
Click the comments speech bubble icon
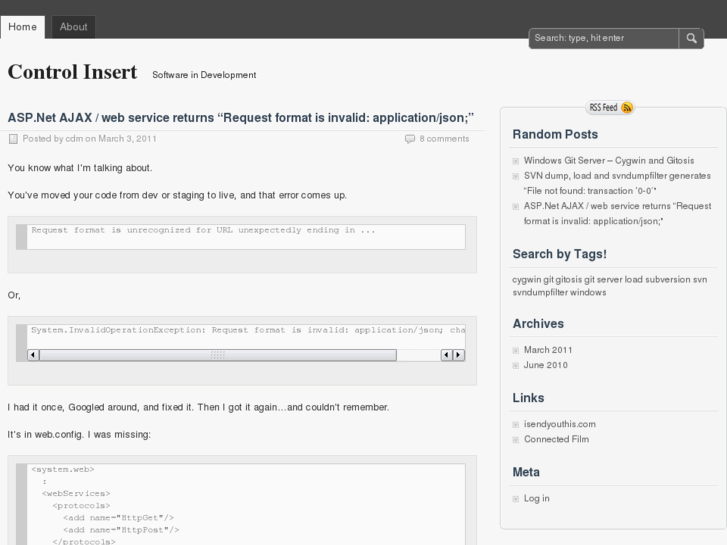coord(410,139)
